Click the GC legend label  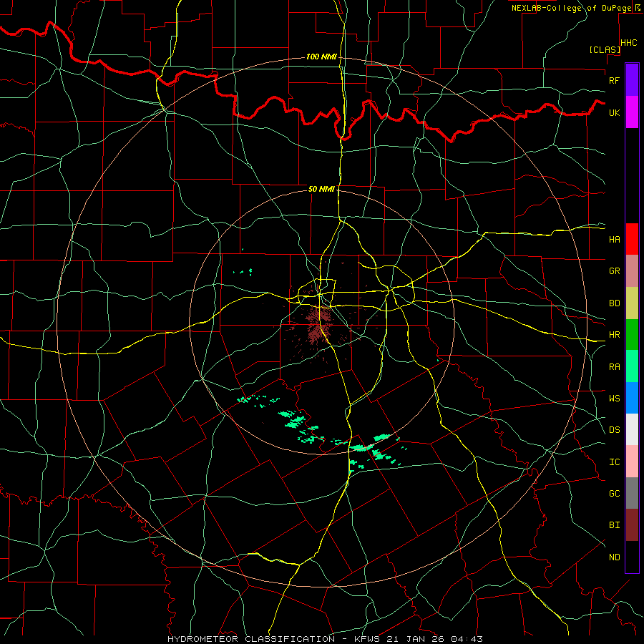coord(614,494)
